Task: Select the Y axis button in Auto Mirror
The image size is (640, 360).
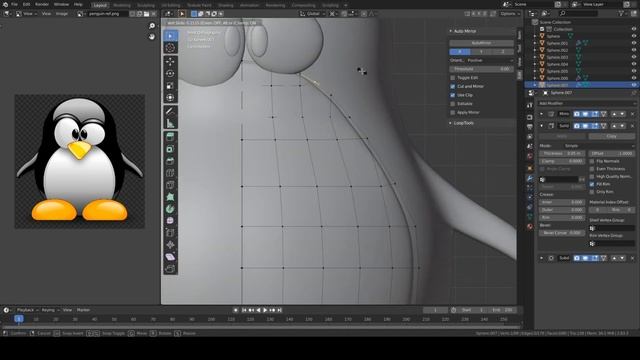Action: 481,52
